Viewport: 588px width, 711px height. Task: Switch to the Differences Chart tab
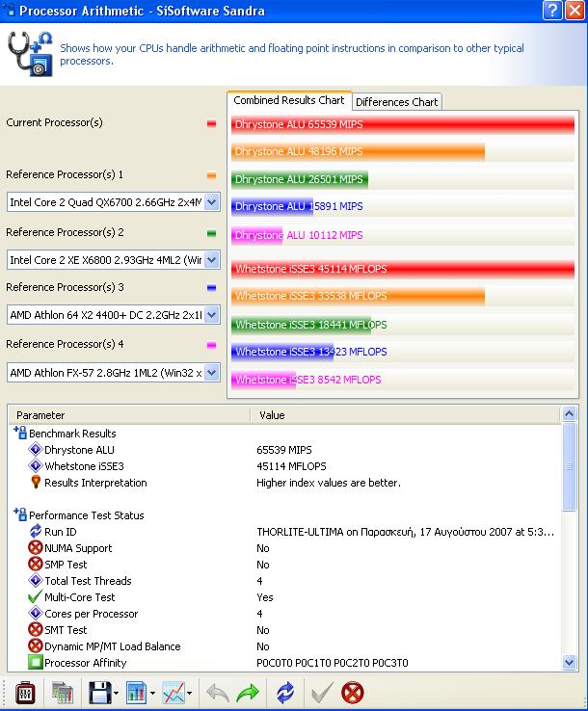(396, 102)
